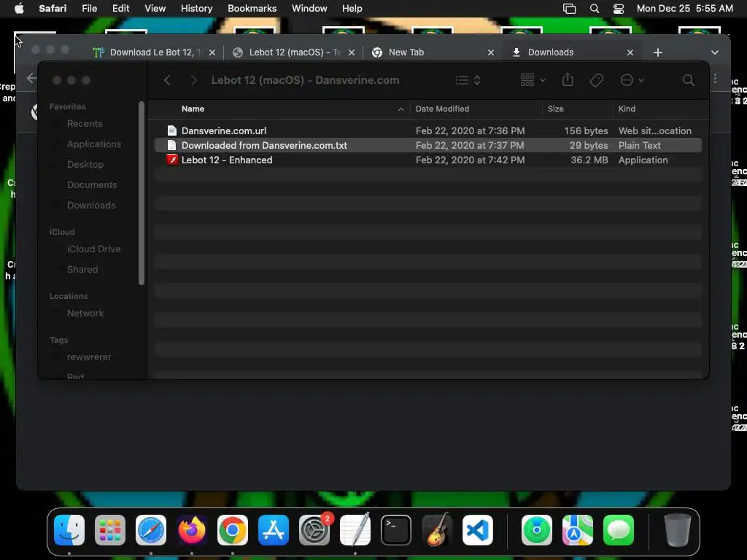Click the browser three-dot menu icon
The width and height of the screenshot is (747, 560).
coord(715,78)
